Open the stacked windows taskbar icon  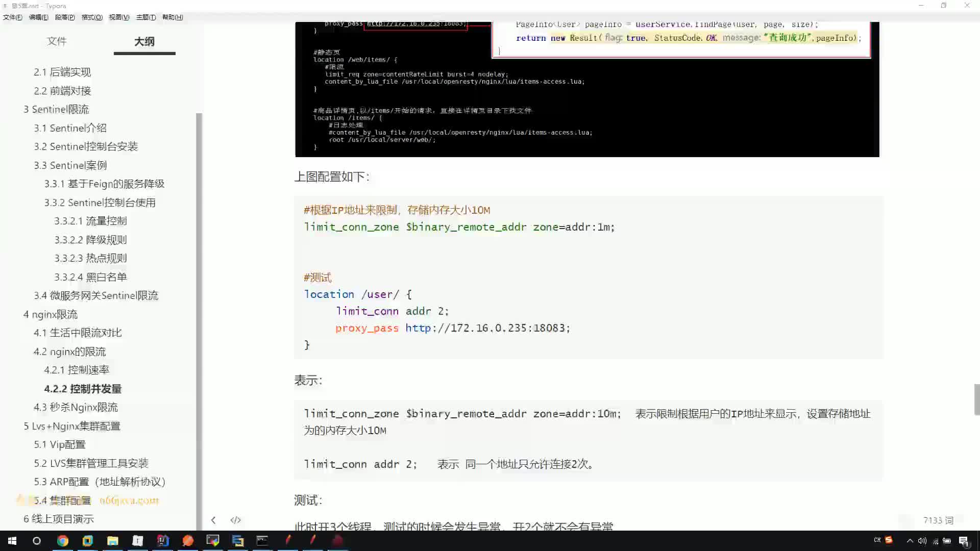238,541
